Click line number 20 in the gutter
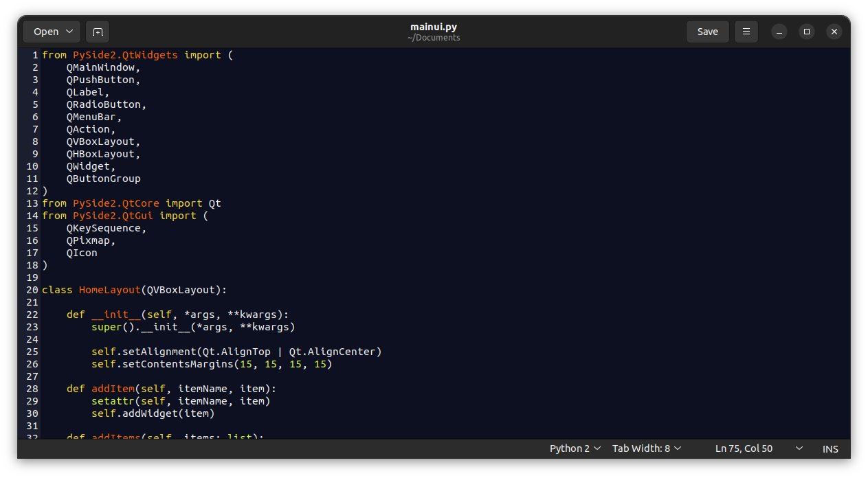The height and width of the screenshot is (478, 868). click(x=32, y=290)
